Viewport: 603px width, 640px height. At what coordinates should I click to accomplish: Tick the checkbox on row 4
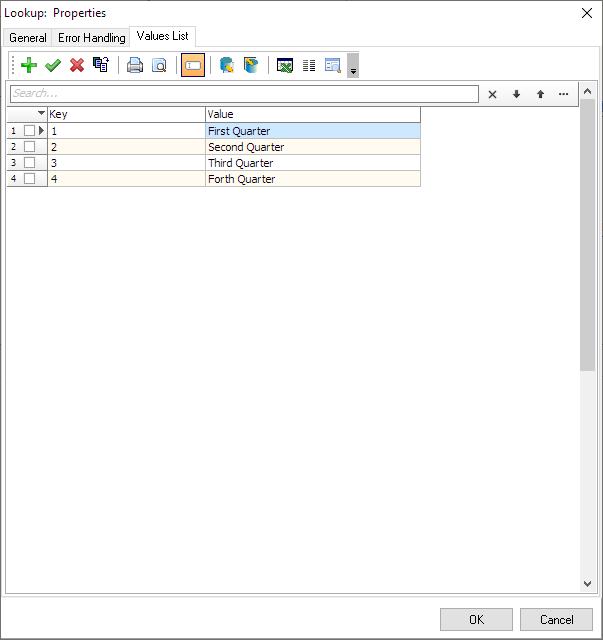[x=29, y=178]
